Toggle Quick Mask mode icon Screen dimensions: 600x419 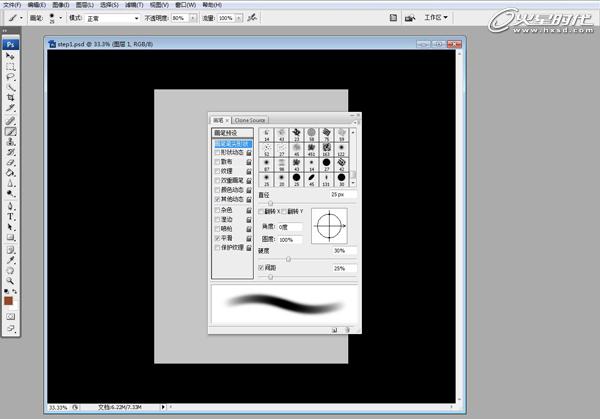click(10, 317)
